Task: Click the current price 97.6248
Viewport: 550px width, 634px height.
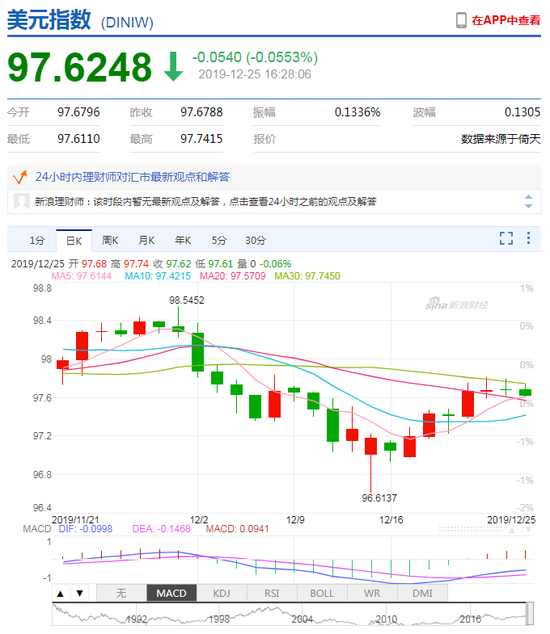Action: [x=80, y=67]
